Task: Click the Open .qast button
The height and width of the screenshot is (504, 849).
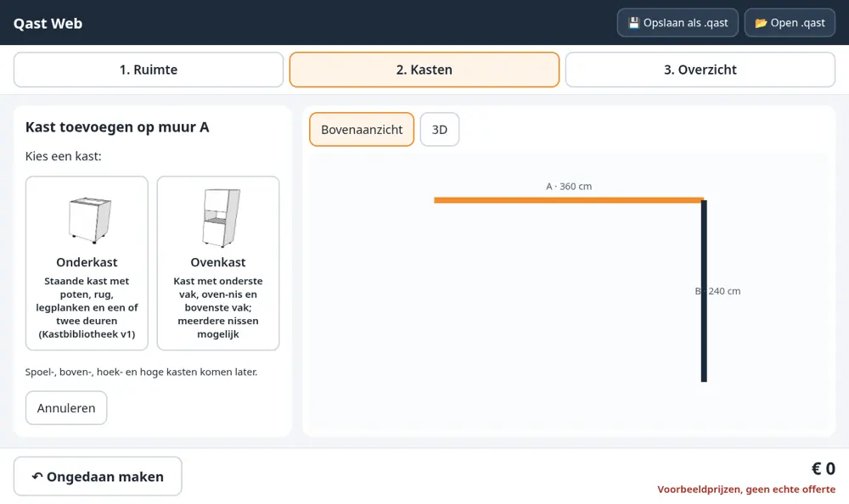Action: point(790,23)
